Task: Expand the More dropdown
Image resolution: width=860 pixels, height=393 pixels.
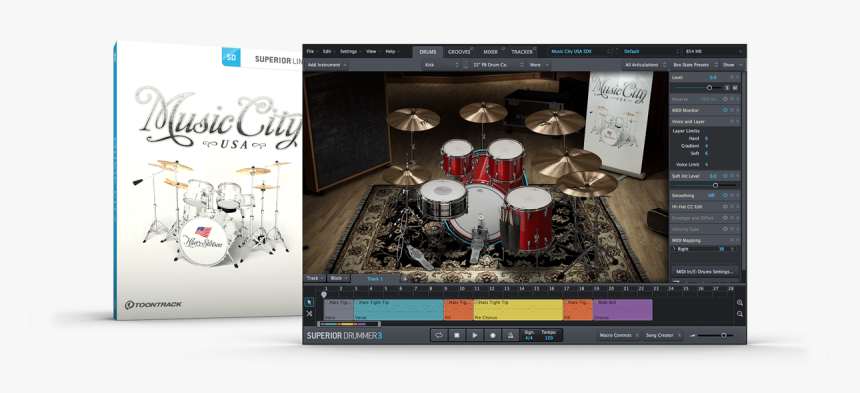Action: point(539,65)
